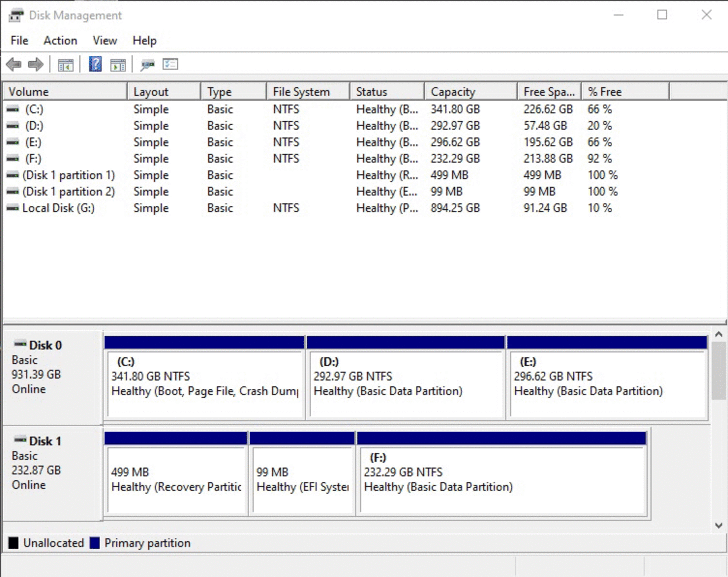Open the Action menu

pyautogui.click(x=60, y=41)
